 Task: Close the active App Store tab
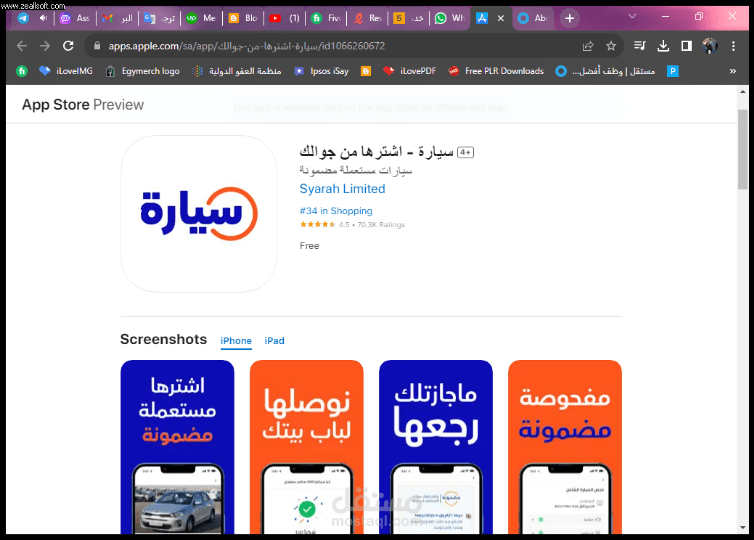(501, 18)
